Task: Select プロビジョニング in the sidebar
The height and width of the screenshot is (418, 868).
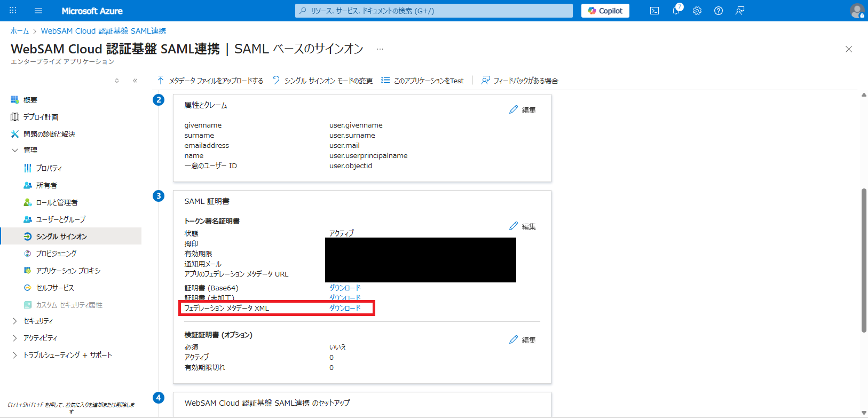Action: tap(56, 254)
